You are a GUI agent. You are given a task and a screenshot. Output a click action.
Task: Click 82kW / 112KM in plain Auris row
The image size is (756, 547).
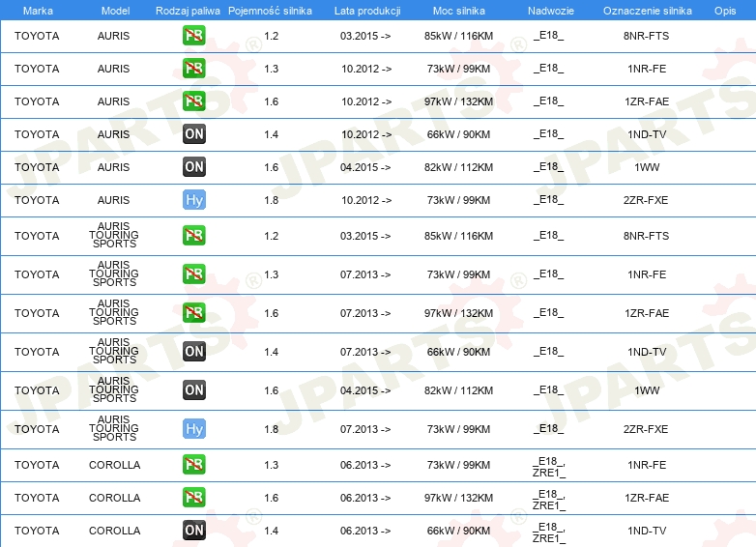click(x=458, y=167)
